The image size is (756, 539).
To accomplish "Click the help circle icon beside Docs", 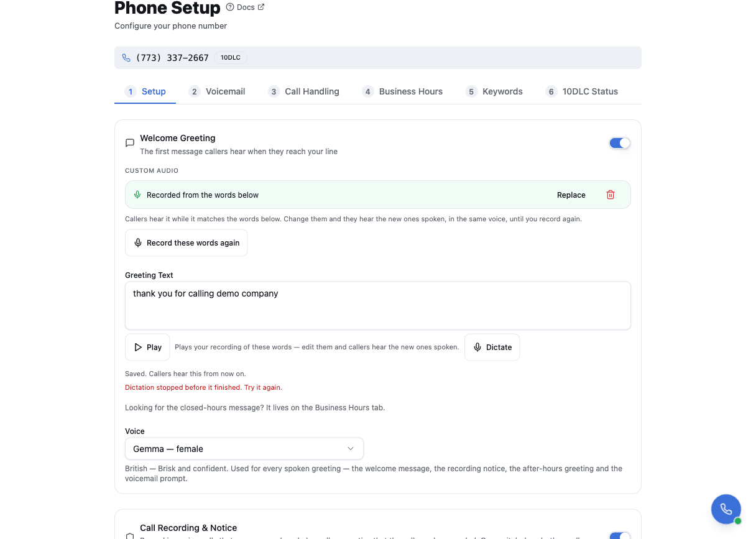I will pyautogui.click(x=230, y=7).
